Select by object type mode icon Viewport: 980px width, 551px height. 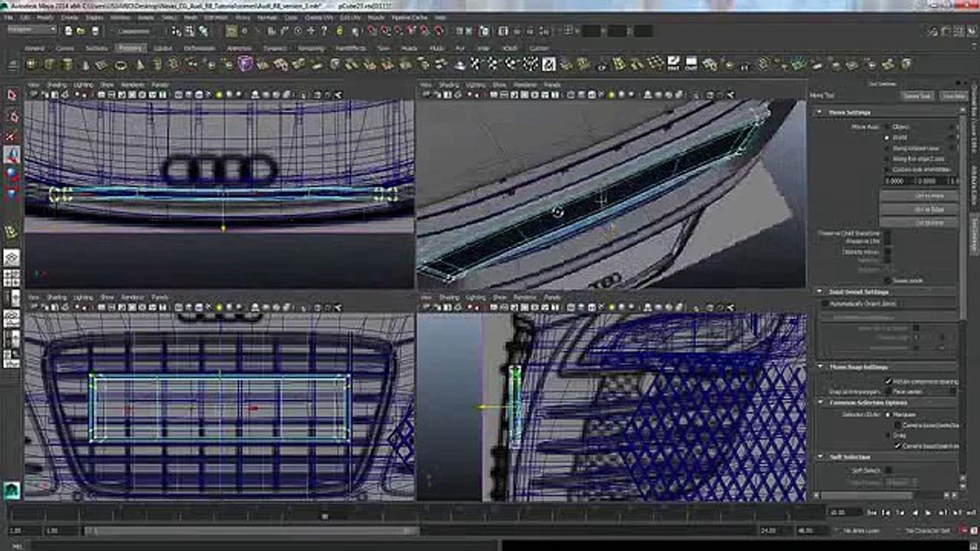190,31
